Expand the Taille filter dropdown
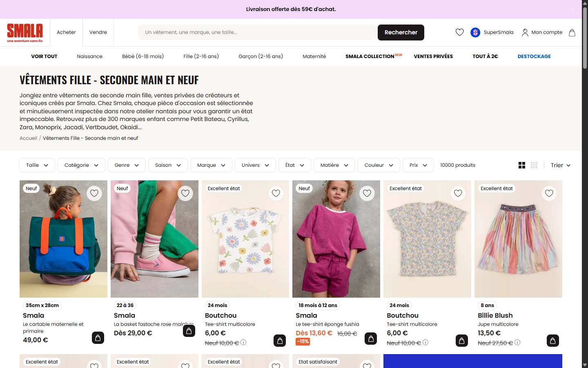This screenshot has height=368, width=588. 37,165
